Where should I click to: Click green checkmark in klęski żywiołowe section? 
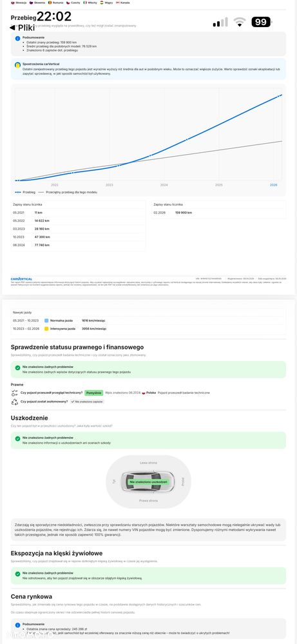17,574
